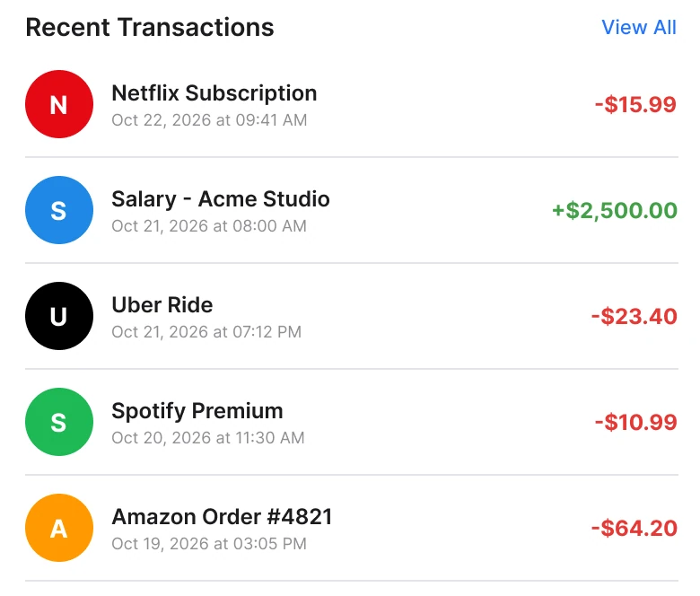Click the blue Salary S avatar icon
Screen dimensions: 700x596
59,210
